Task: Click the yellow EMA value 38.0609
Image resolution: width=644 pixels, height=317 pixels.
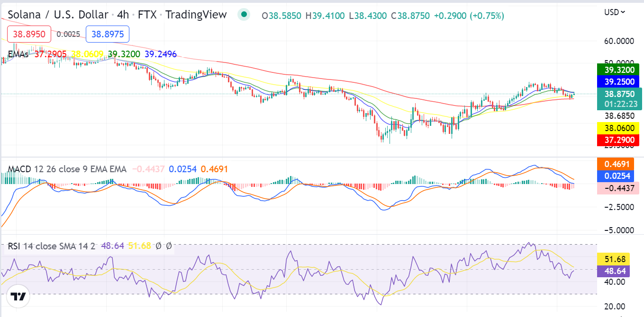Action: click(87, 54)
